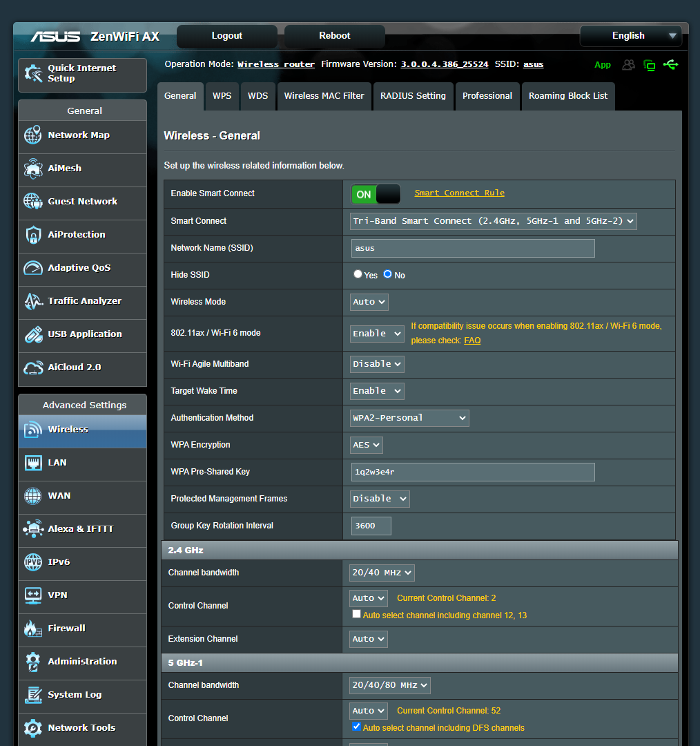The width and height of the screenshot is (700, 746).
Task: Open AiProtection shield icon
Action: 33,235
